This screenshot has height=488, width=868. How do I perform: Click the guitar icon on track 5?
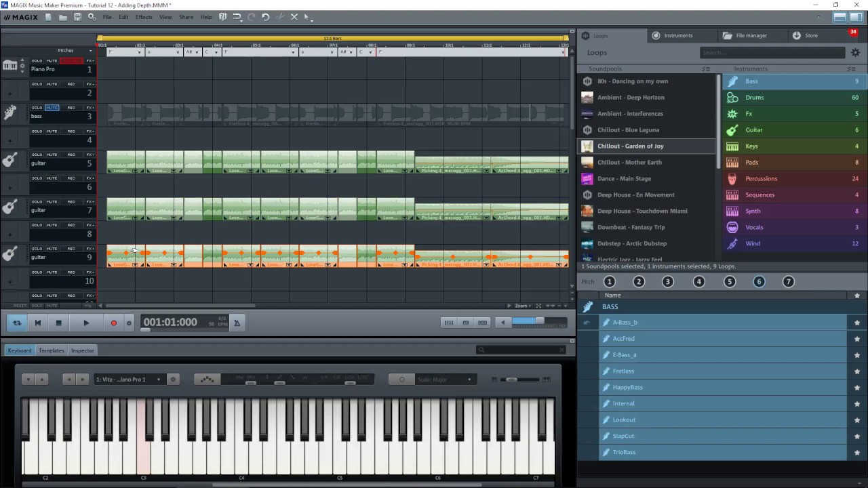pos(9,160)
